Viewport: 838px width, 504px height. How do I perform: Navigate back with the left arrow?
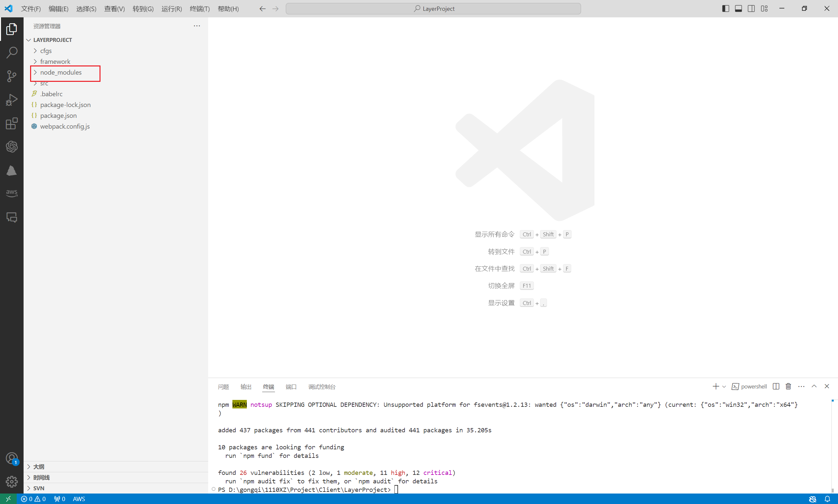(x=262, y=9)
